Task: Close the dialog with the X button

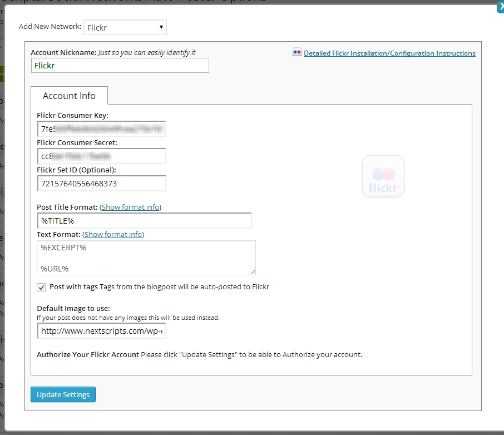Action: (x=501, y=7)
